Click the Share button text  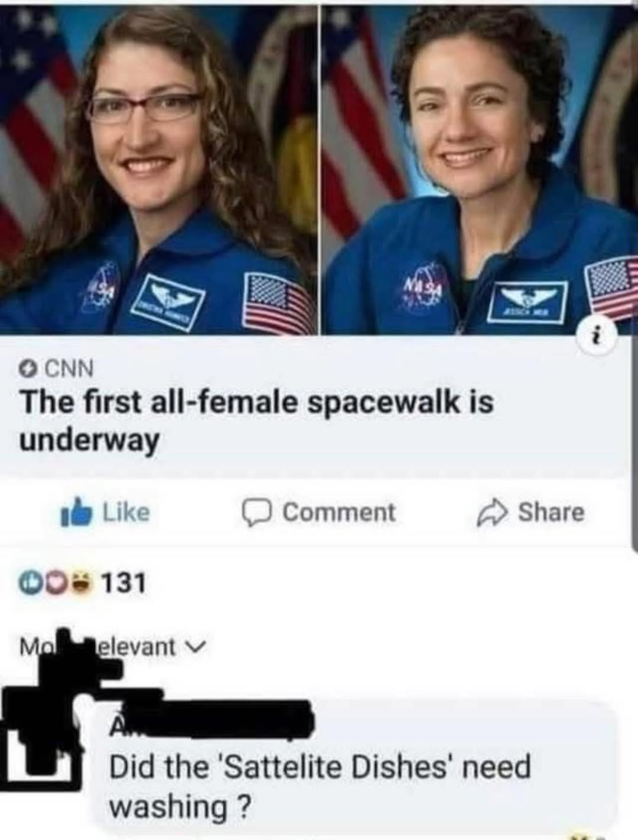(551, 512)
